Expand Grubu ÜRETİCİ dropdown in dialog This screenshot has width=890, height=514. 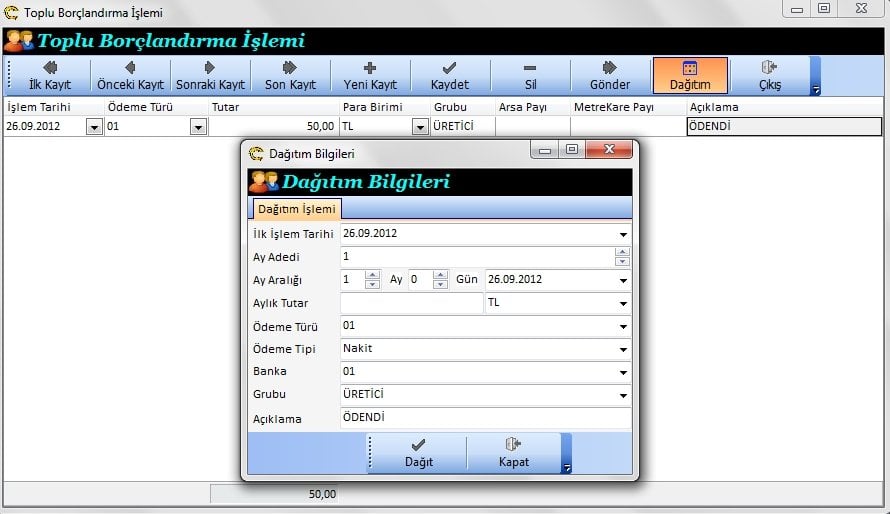click(x=623, y=395)
